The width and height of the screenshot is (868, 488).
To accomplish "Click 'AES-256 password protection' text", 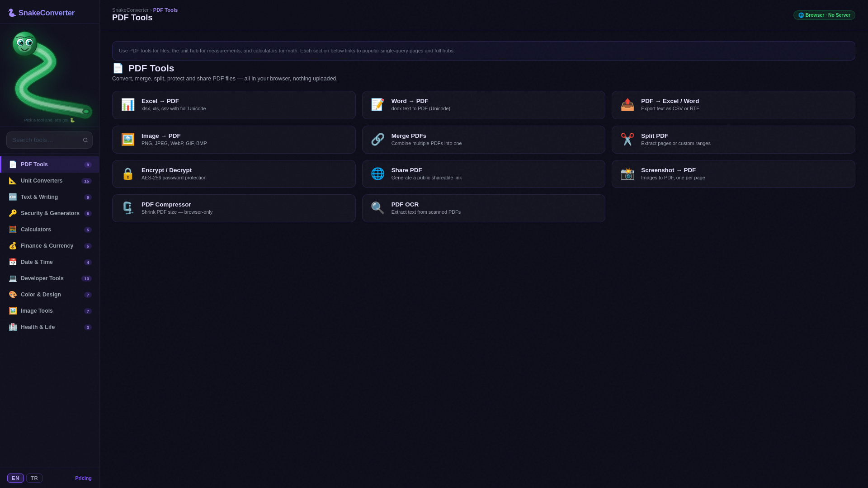I will point(174,178).
